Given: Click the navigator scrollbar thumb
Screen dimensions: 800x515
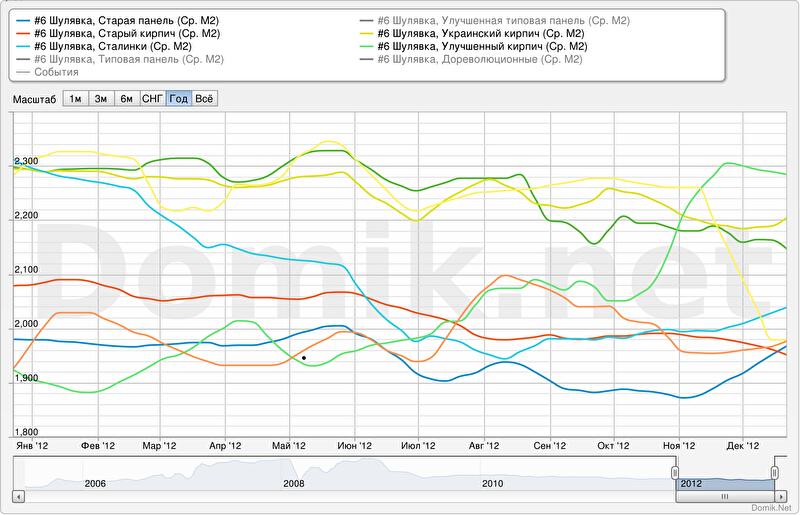Looking at the screenshot, I should [724, 496].
